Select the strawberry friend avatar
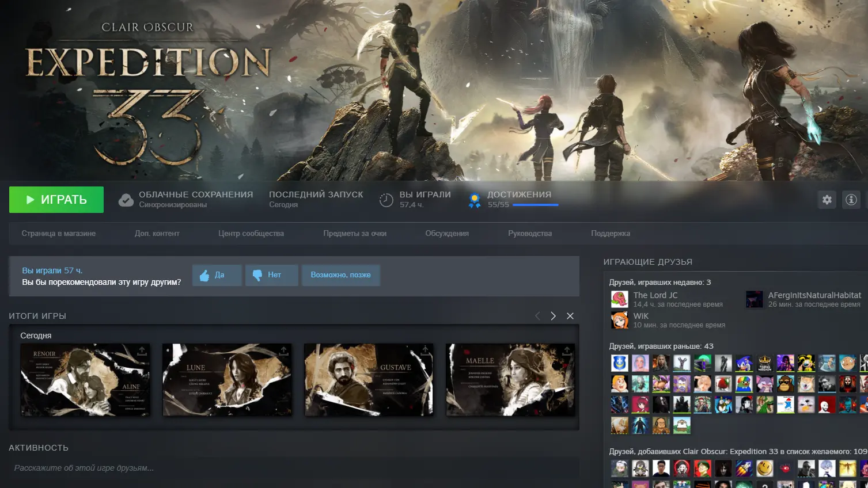The image size is (868, 488). (x=723, y=384)
